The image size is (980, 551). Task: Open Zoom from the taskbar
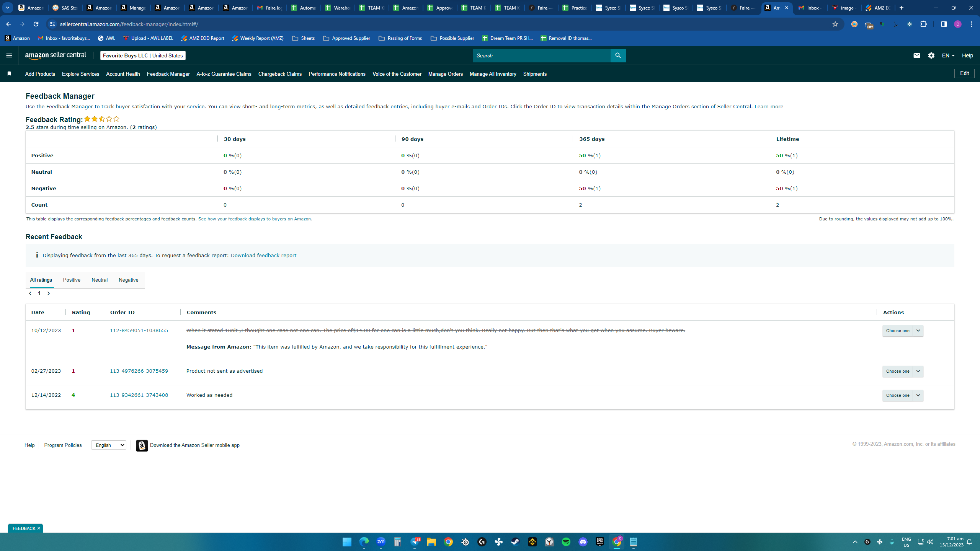pyautogui.click(x=381, y=542)
